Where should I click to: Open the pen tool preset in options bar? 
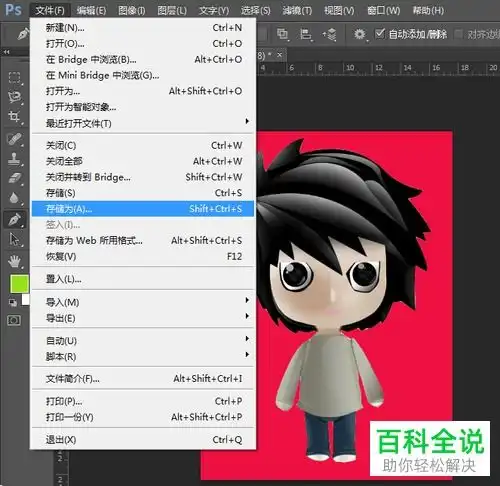pyautogui.click(x=23, y=34)
